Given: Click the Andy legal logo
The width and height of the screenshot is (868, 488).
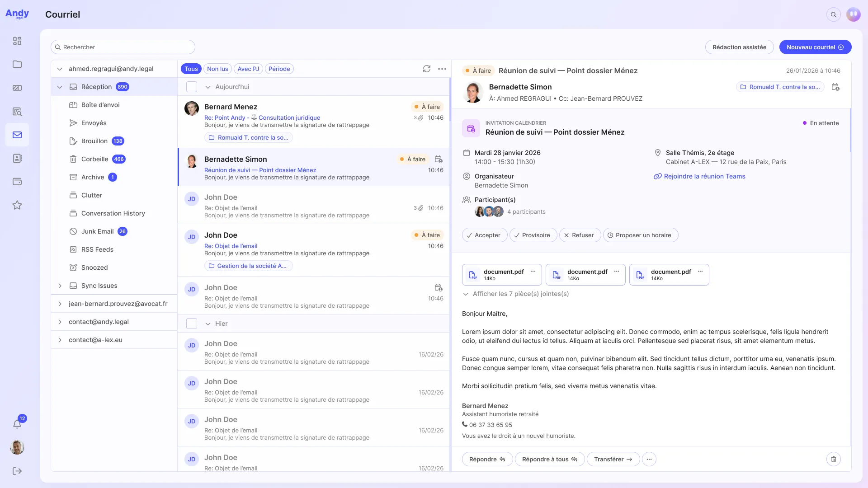Looking at the screenshot, I should 17,14.
